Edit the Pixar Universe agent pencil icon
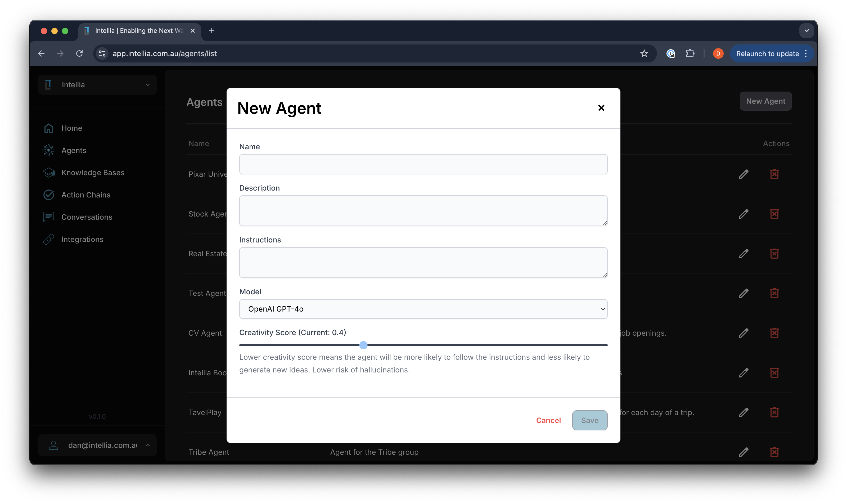This screenshot has width=847, height=504. tap(744, 174)
